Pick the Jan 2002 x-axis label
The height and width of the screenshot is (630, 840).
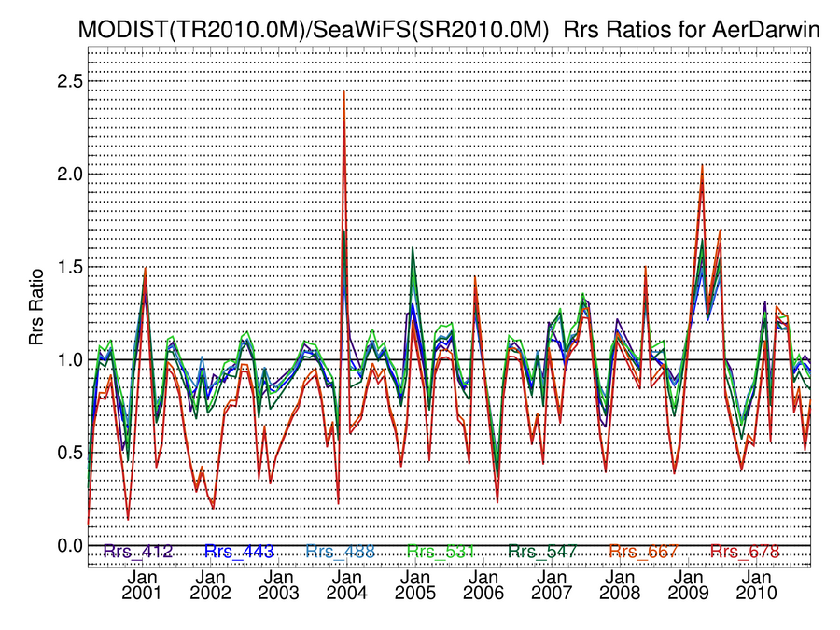pos(210,585)
